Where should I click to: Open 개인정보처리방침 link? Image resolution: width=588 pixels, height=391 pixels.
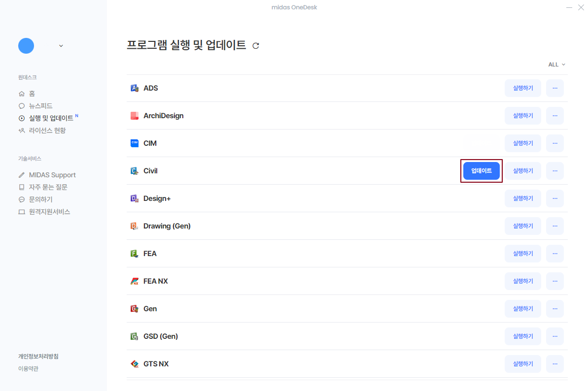[x=38, y=356]
